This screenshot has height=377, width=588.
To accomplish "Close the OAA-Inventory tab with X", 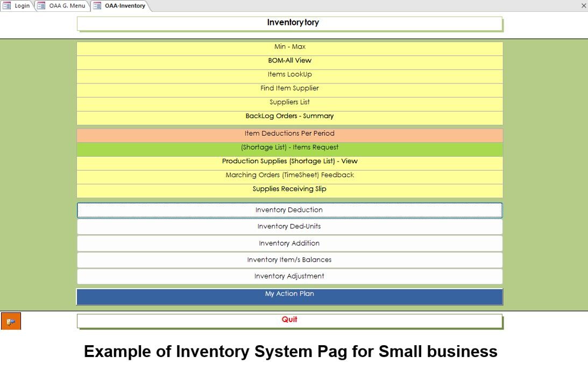I will (x=584, y=6).
